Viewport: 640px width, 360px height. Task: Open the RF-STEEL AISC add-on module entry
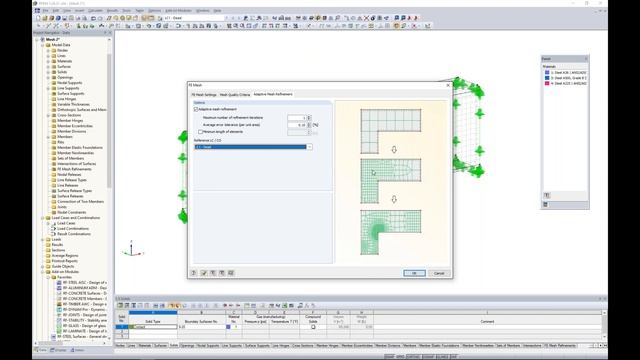click(84, 282)
